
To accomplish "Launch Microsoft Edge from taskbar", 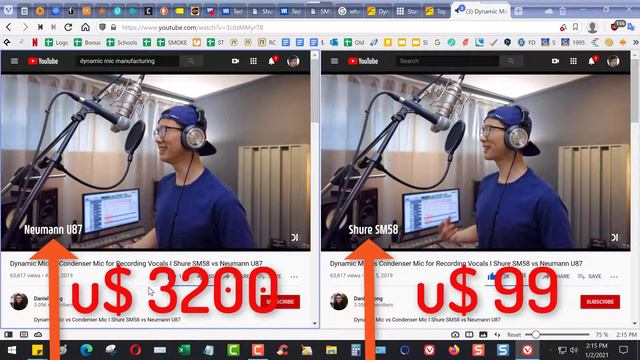I will [86, 350].
